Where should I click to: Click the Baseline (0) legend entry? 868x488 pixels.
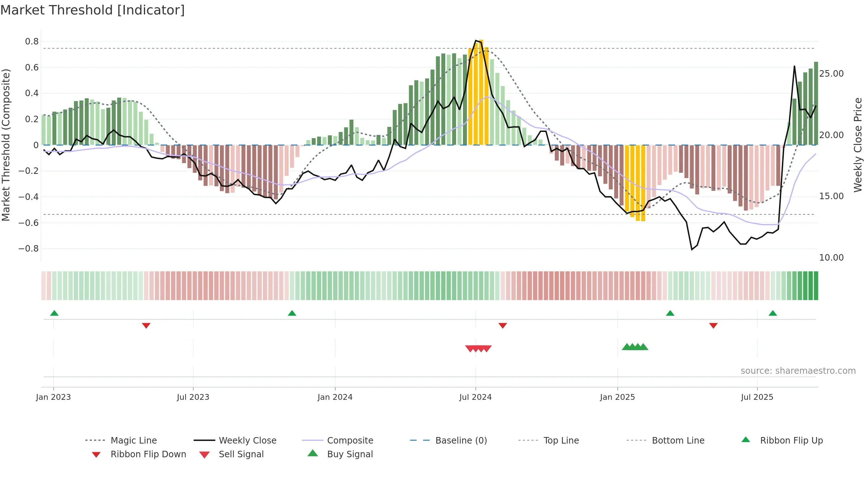[448, 440]
